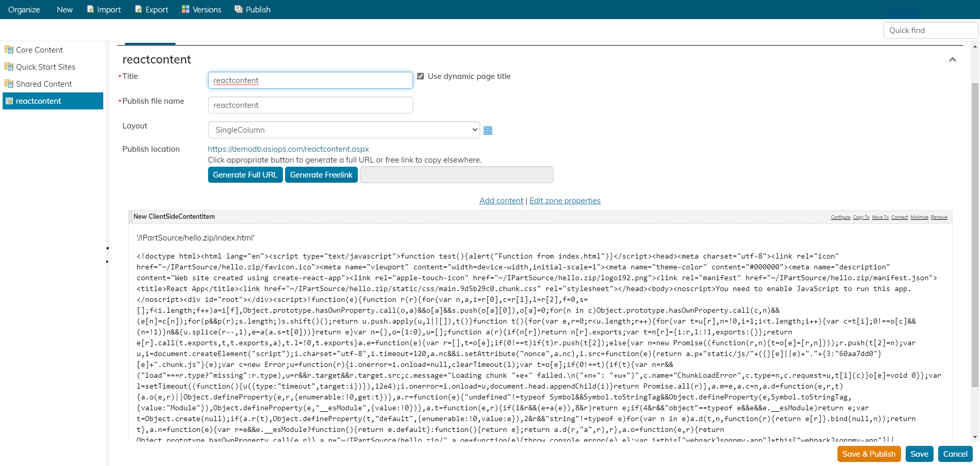Click the vertical scrollbar thumb

[975, 235]
